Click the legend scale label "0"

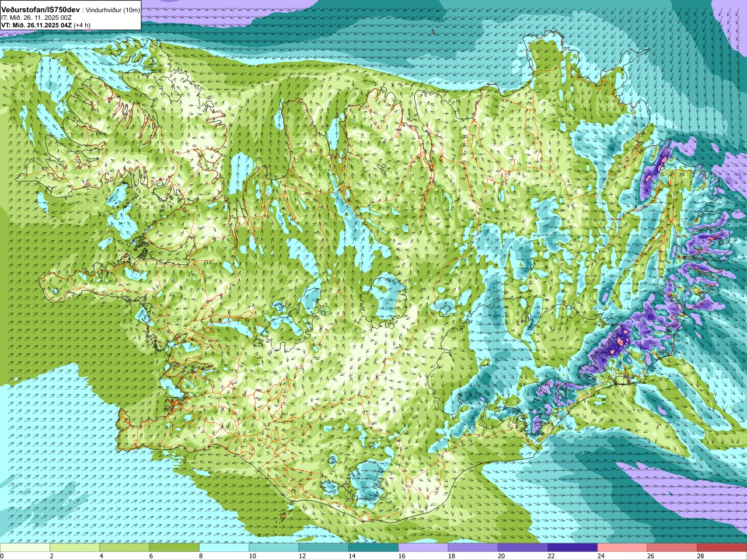click(x=2, y=556)
